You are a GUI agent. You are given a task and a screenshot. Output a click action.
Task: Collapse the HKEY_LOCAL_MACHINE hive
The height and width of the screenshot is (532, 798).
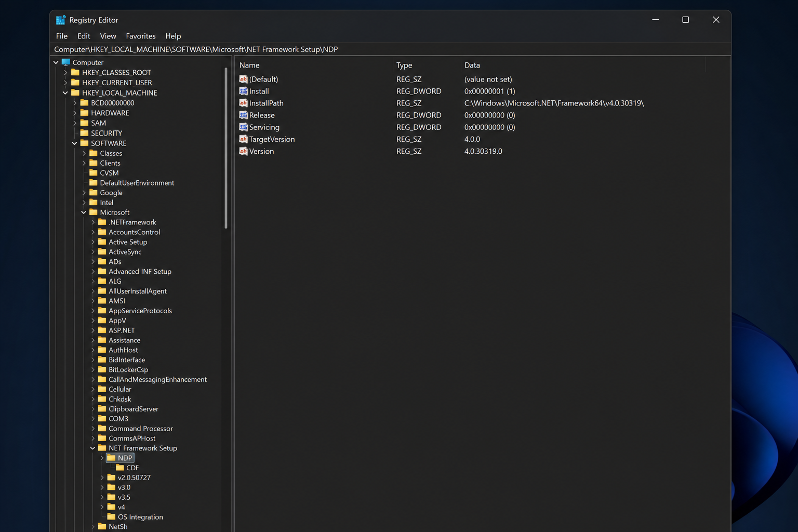click(x=65, y=92)
